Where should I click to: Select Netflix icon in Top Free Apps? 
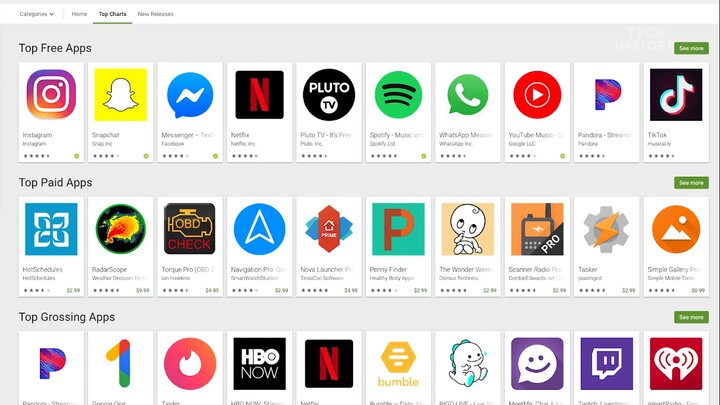pos(259,95)
